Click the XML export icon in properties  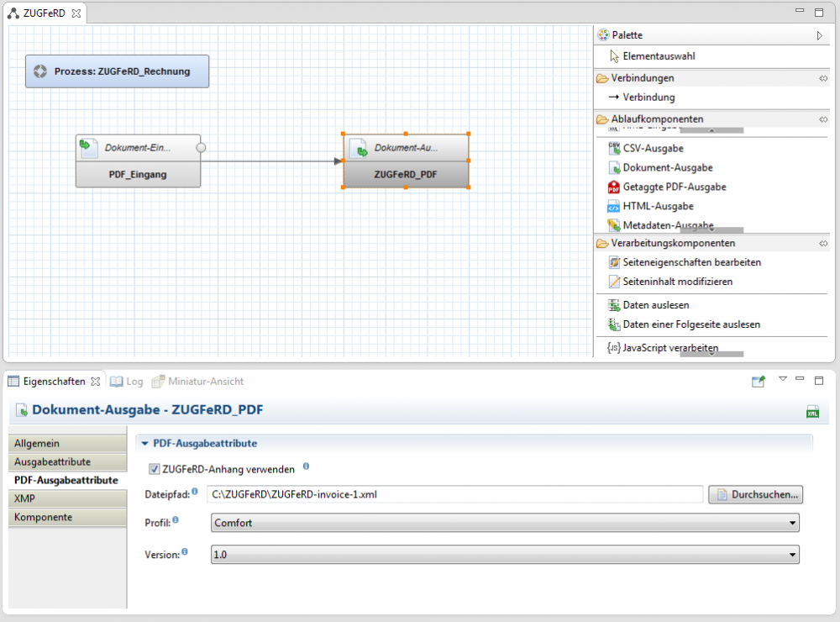point(812,411)
